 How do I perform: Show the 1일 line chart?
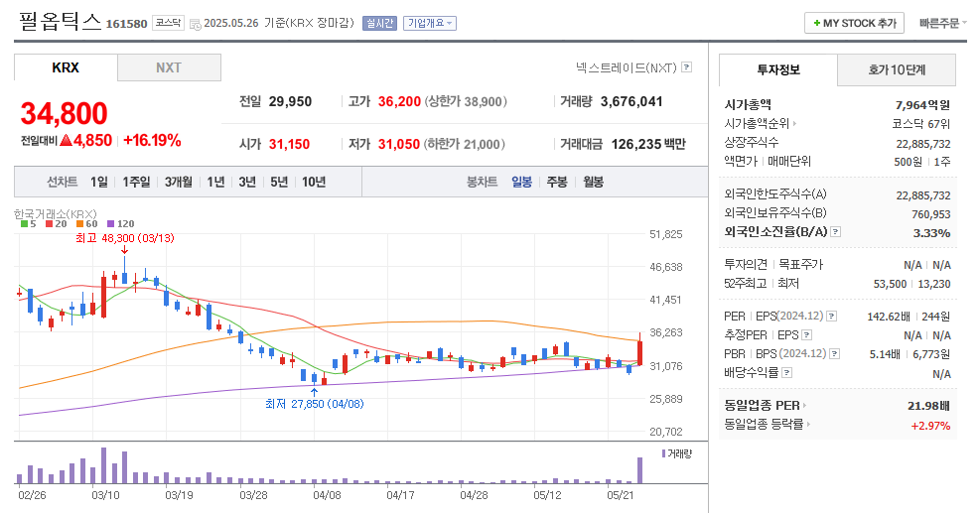tap(98, 182)
